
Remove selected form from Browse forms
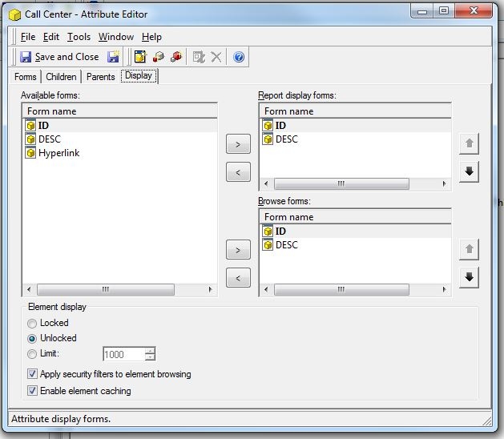click(x=238, y=277)
